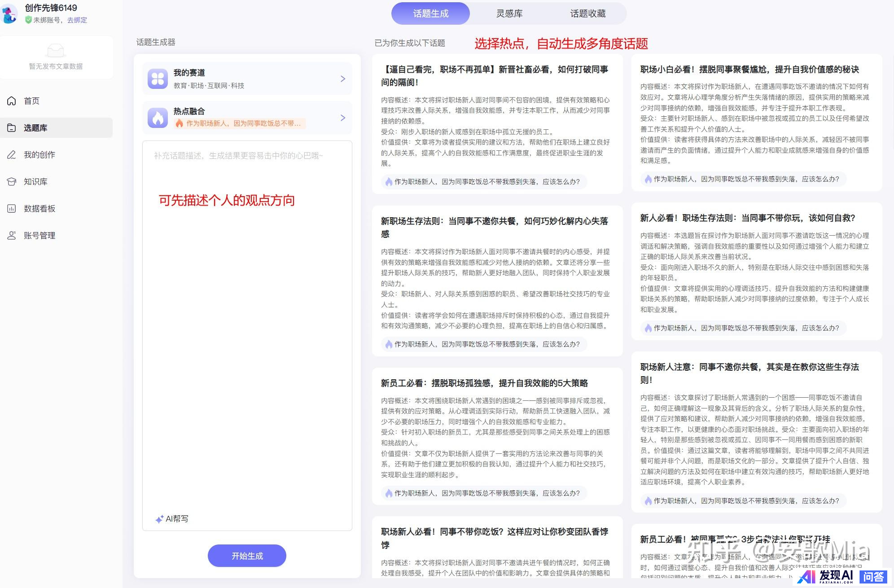
Task: Open topic card 新员工必看：摆脱职场孤独感
Action: (484, 383)
